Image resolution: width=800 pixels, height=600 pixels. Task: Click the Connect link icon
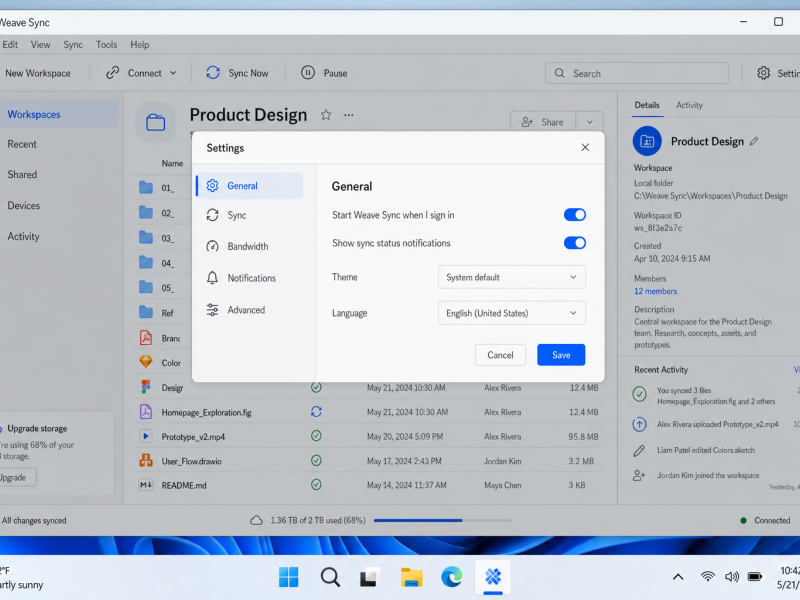click(x=112, y=73)
